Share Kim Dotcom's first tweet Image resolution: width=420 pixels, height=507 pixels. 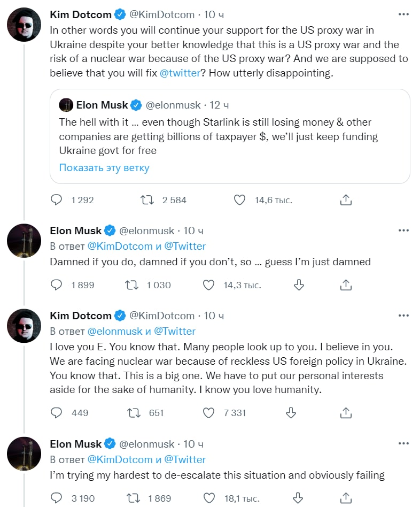tap(346, 200)
